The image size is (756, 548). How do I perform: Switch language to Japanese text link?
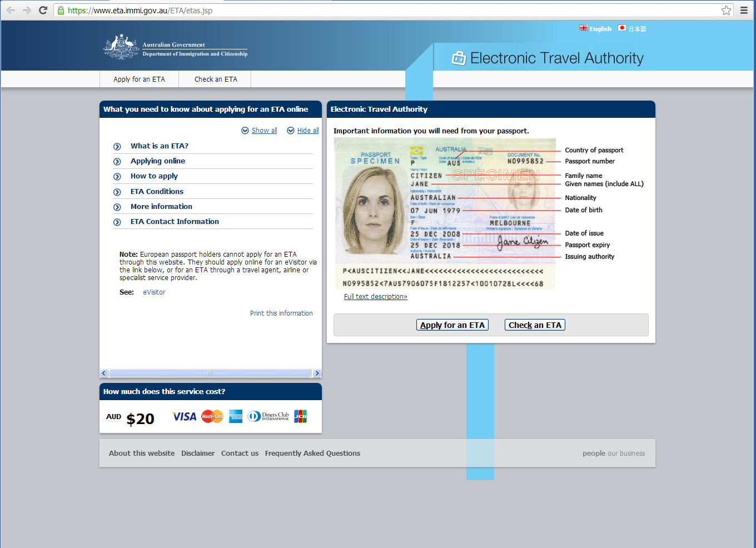638,29
